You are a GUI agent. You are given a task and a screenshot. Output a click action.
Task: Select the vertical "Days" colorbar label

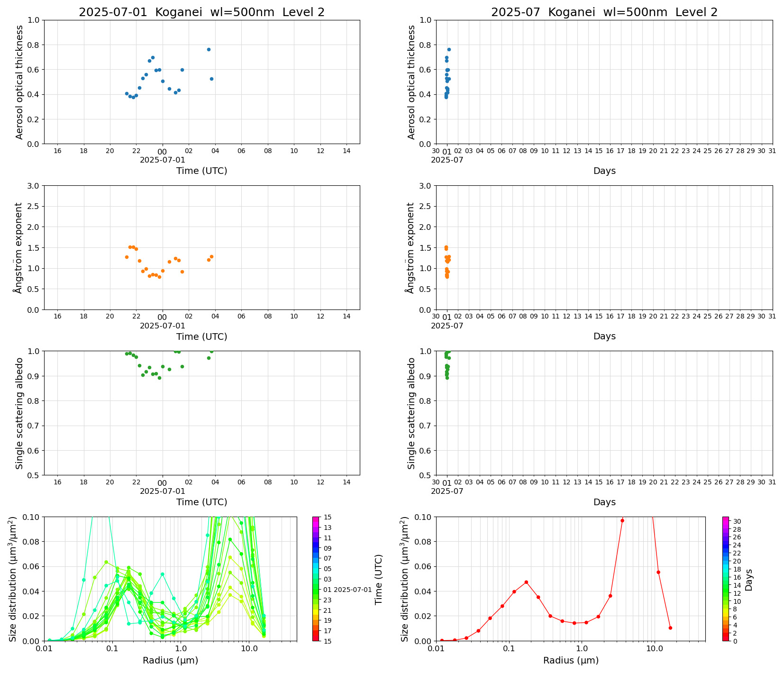pyautogui.click(x=748, y=580)
